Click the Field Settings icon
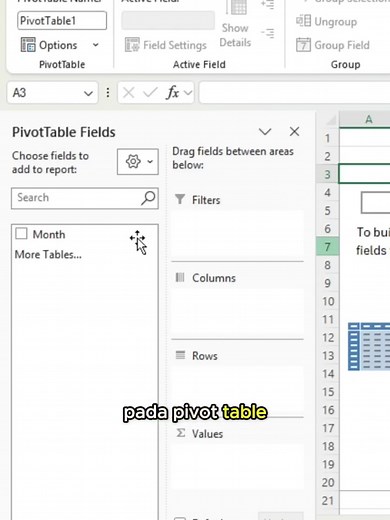Viewport: 390px width, 520px height. tap(132, 45)
